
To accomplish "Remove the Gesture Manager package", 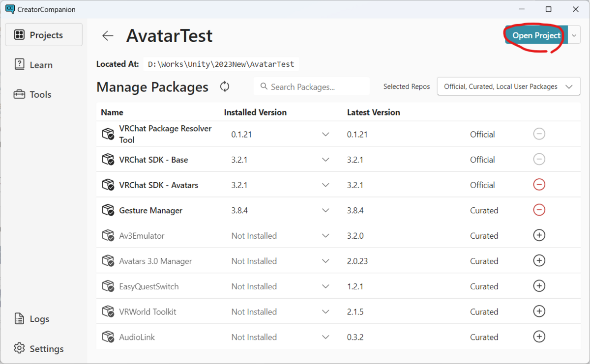I will pyautogui.click(x=539, y=210).
